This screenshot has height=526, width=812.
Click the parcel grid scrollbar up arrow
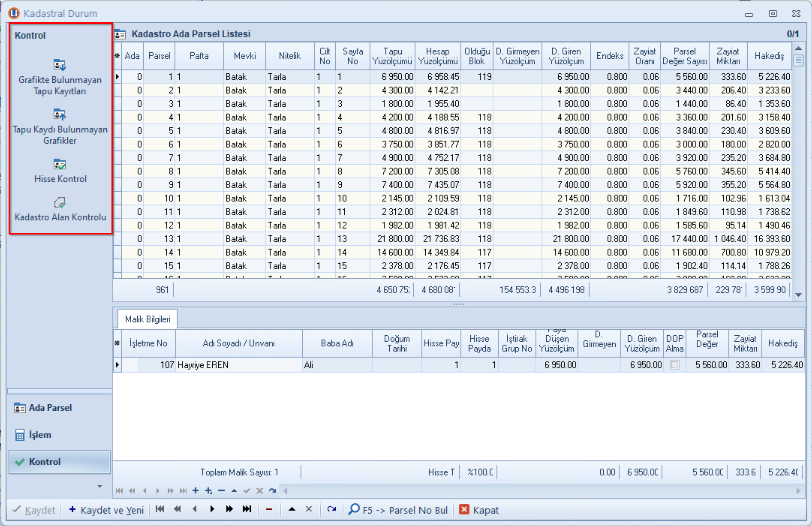(x=798, y=48)
